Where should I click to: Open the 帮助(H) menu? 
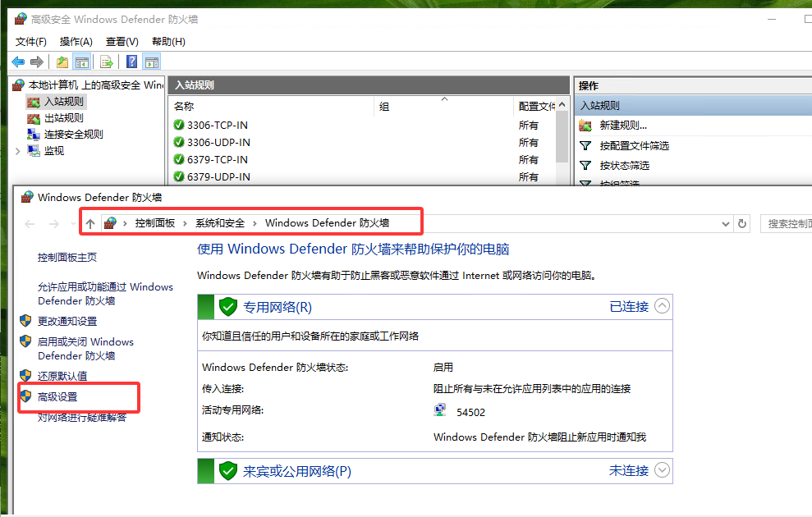click(x=168, y=41)
